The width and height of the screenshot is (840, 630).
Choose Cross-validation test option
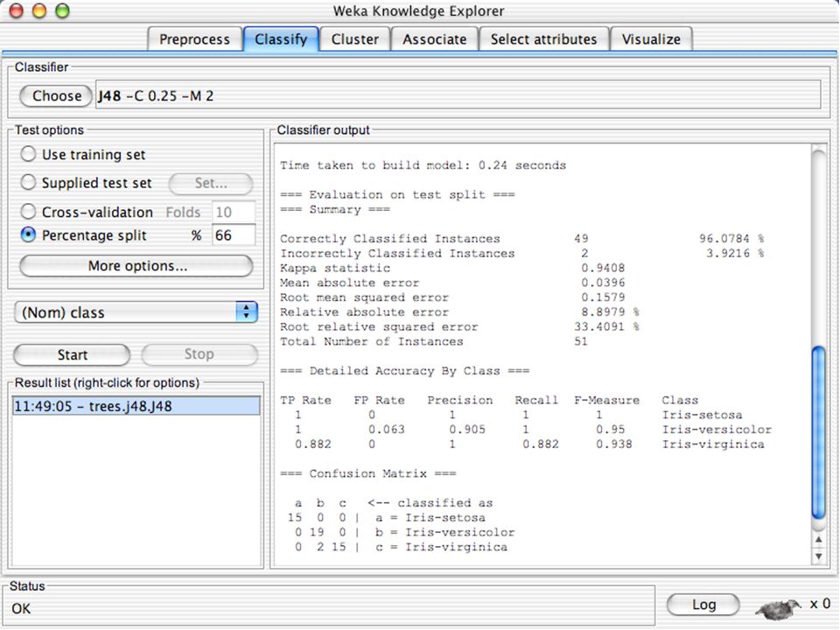28,212
